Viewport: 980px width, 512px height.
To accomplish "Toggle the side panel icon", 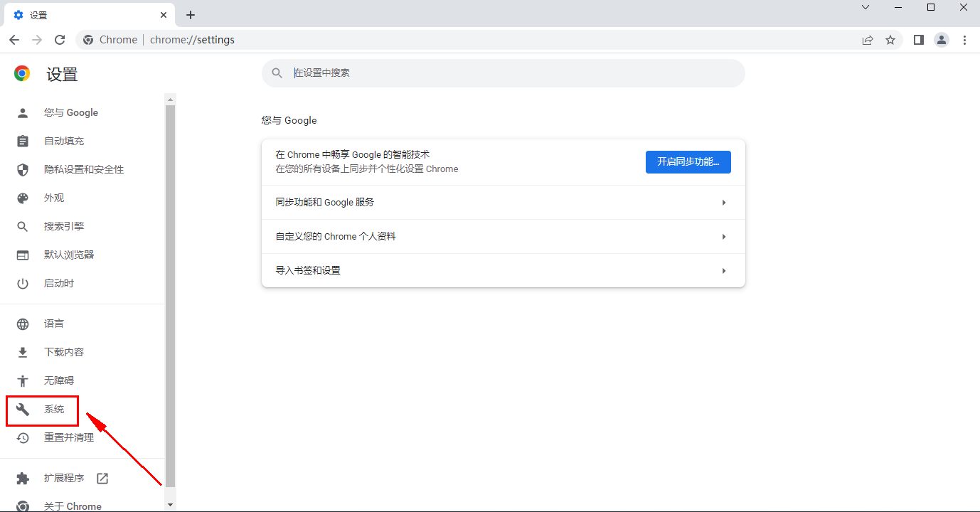I will pyautogui.click(x=919, y=40).
